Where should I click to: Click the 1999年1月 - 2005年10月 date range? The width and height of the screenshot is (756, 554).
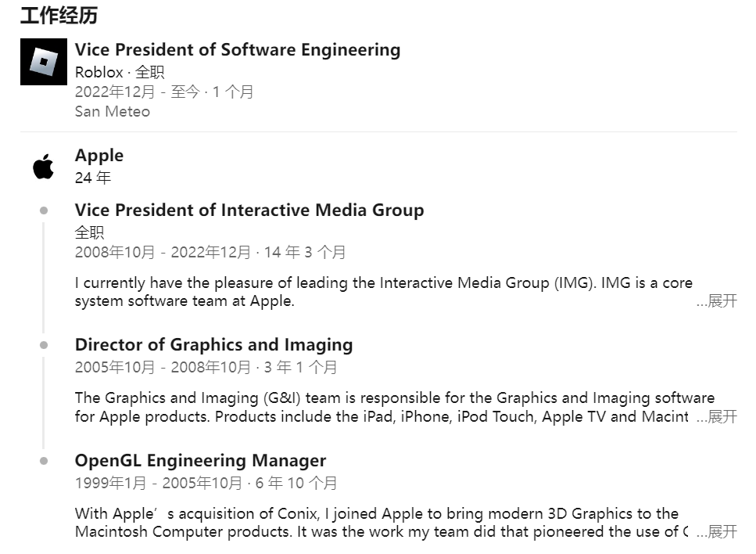coord(159,483)
